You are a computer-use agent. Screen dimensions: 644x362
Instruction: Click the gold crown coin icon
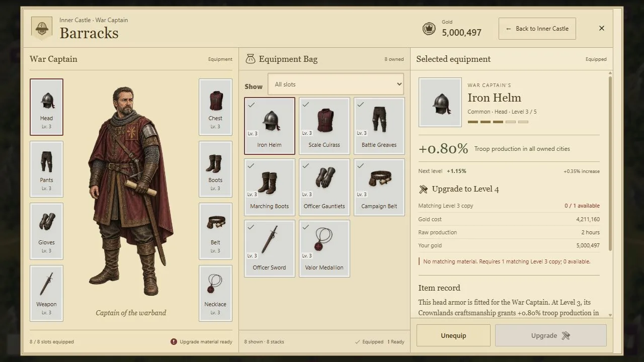click(429, 29)
